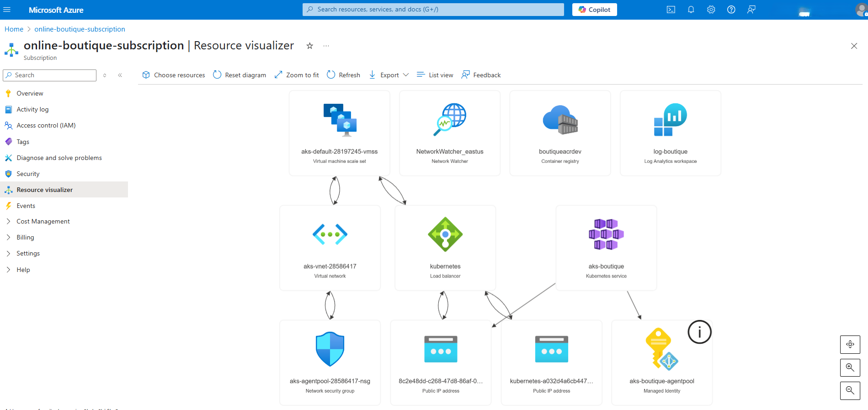Click Zoom to fit
868x410 pixels.
(297, 75)
